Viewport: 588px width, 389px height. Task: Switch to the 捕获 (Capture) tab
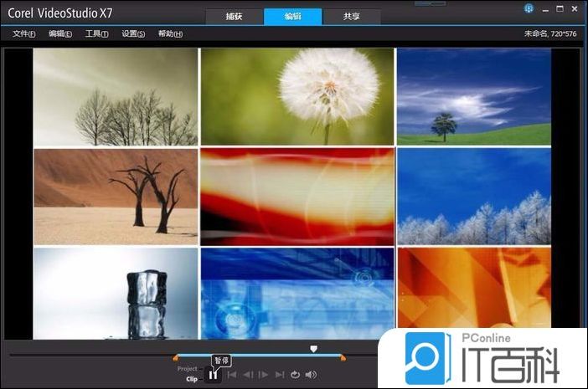point(235,17)
